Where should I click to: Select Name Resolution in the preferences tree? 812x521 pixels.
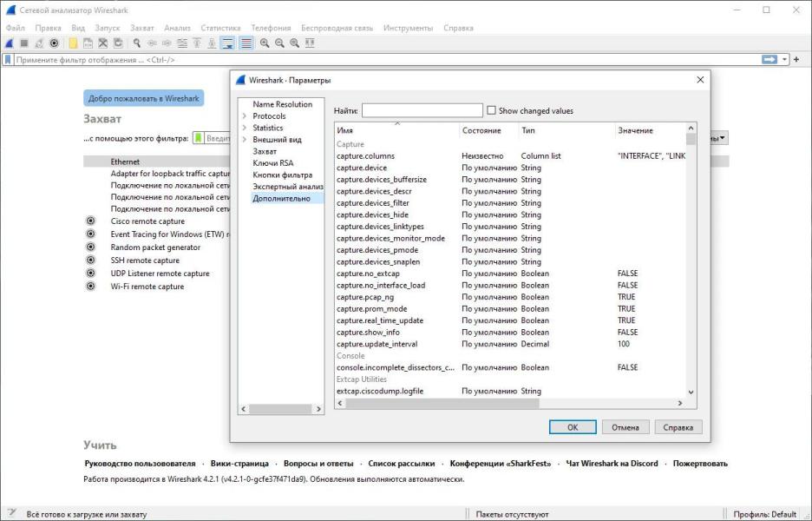coord(282,104)
